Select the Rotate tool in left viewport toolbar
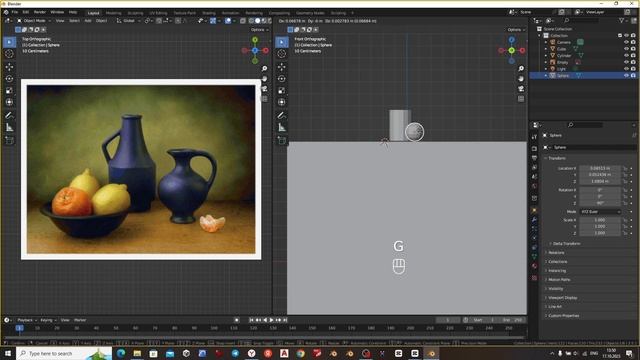640x360 pixels. (9, 78)
